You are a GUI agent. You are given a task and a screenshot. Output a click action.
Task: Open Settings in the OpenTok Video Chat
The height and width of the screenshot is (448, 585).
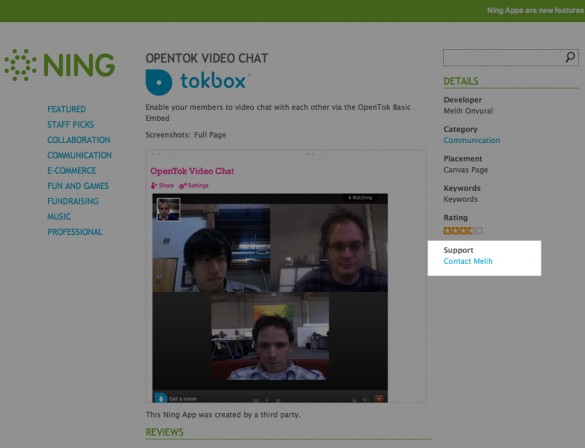tap(194, 185)
